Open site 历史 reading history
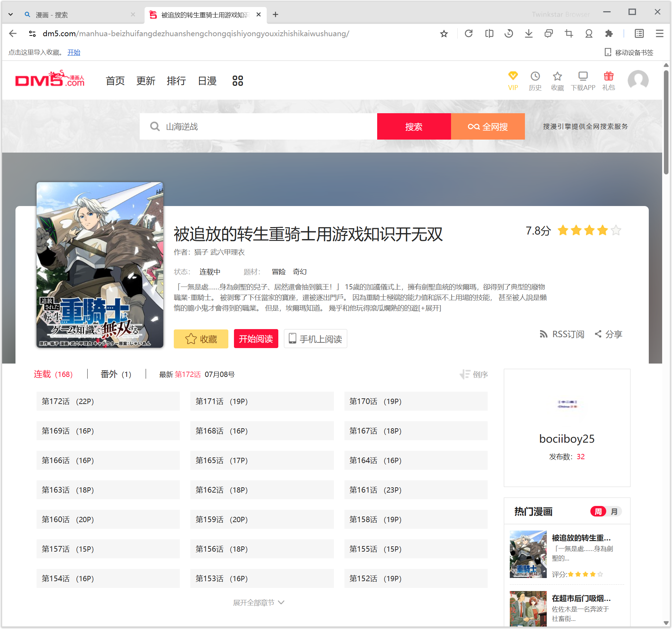The image size is (672, 629). [x=535, y=81]
